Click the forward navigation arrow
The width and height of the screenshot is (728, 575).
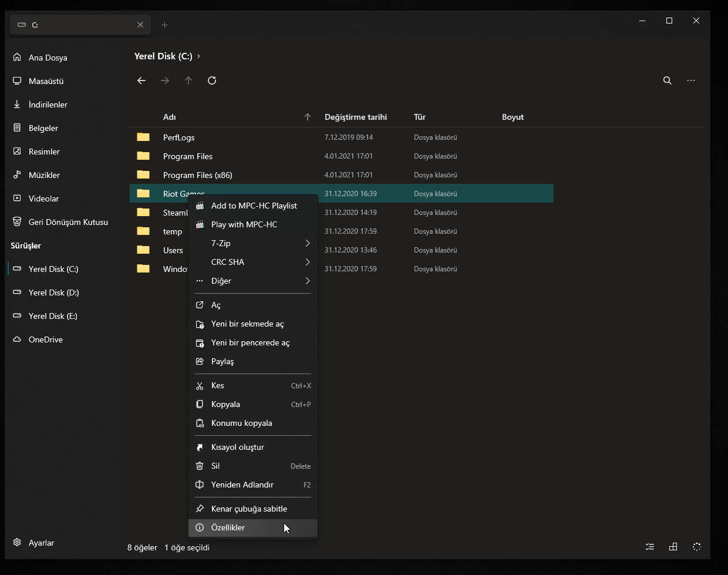[x=165, y=80]
